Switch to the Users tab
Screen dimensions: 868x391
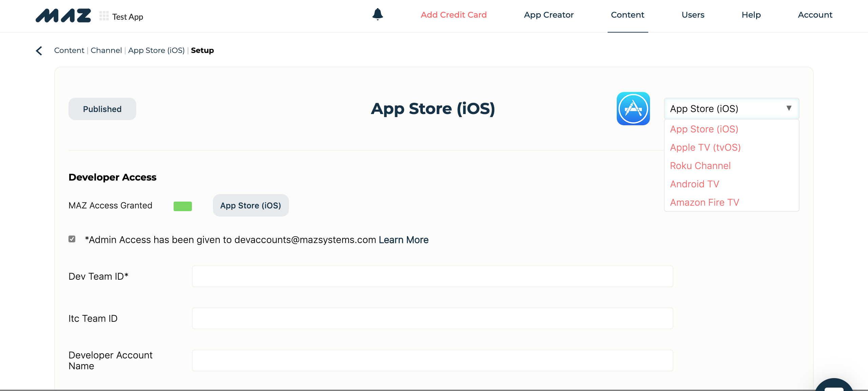(x=693, y=15)
